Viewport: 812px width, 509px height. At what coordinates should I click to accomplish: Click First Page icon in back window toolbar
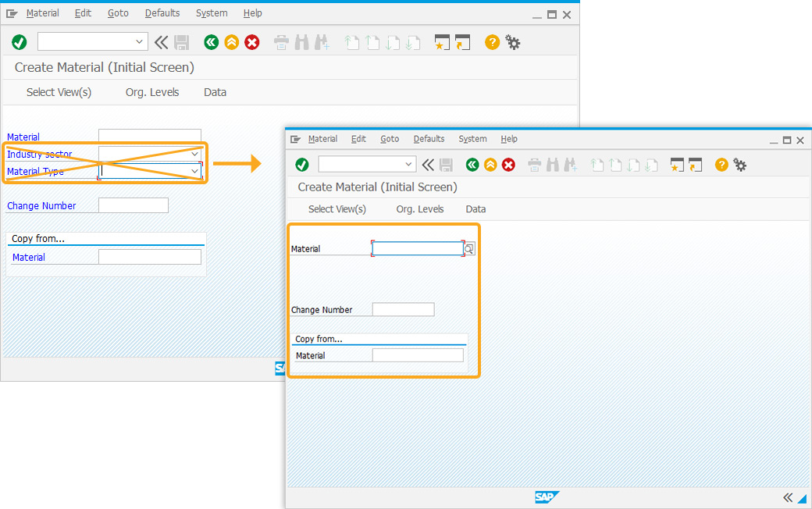point(352,42)
